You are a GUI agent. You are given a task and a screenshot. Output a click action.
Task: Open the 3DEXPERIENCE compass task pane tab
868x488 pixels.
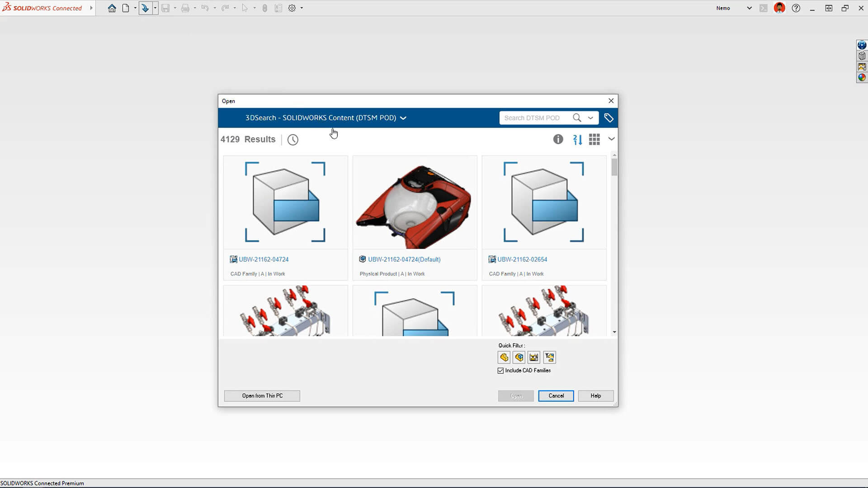862,45
